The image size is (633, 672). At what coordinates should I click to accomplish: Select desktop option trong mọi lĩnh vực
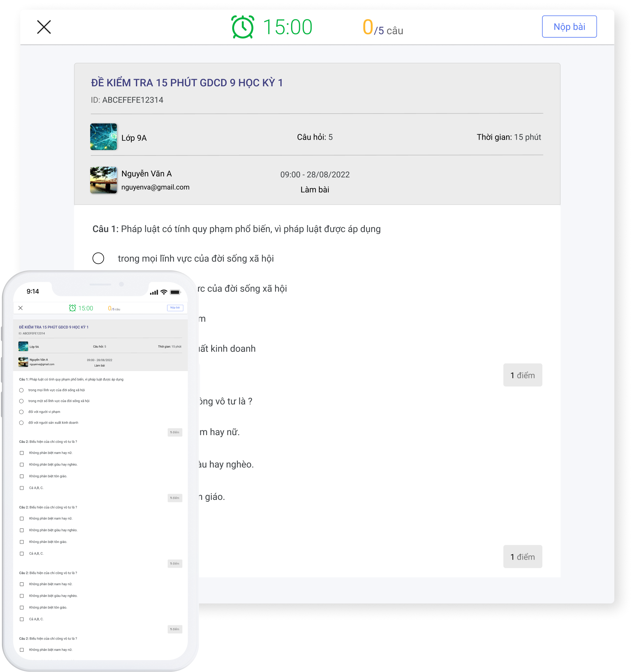coord(99,258)
